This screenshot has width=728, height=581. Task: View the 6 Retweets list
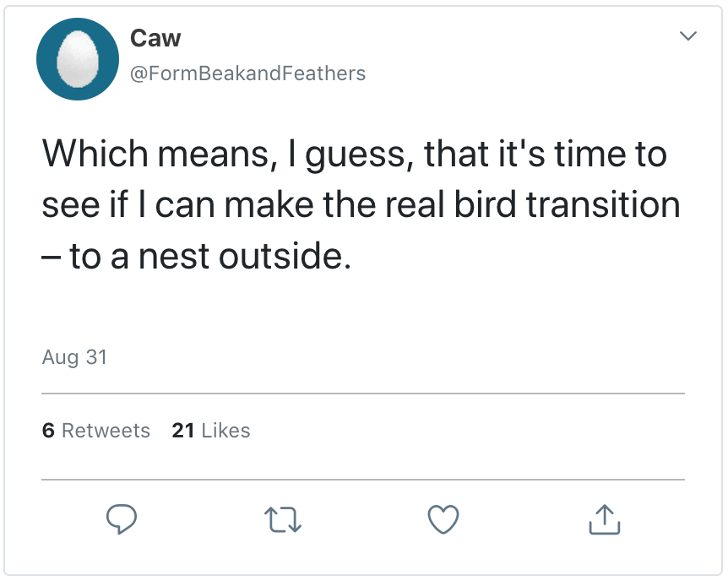tap(95, 431)
